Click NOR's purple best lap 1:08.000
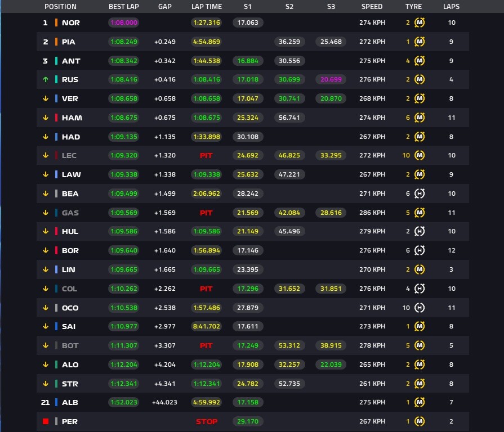Image resolution: width=504 pixels, height=432 pixels. click(124, 22)
